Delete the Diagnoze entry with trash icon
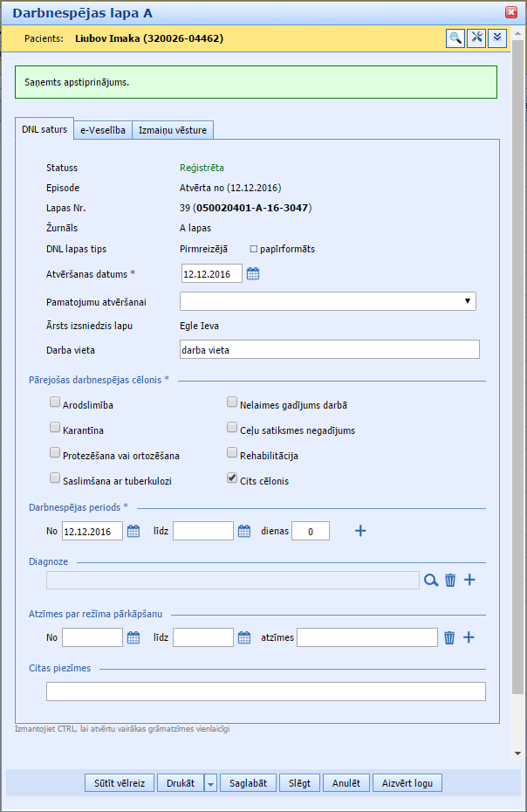This screenshot has height=812, width=527. 450,580
